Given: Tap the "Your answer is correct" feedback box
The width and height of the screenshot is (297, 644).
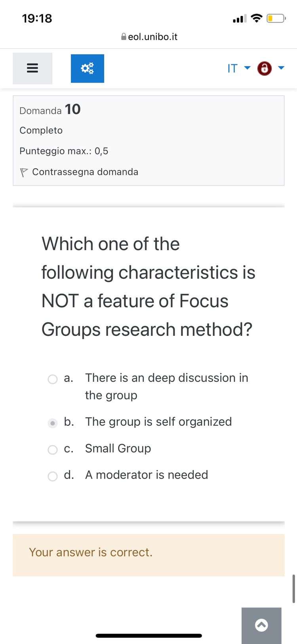Looking at the screenshot, I should point(148,555).
